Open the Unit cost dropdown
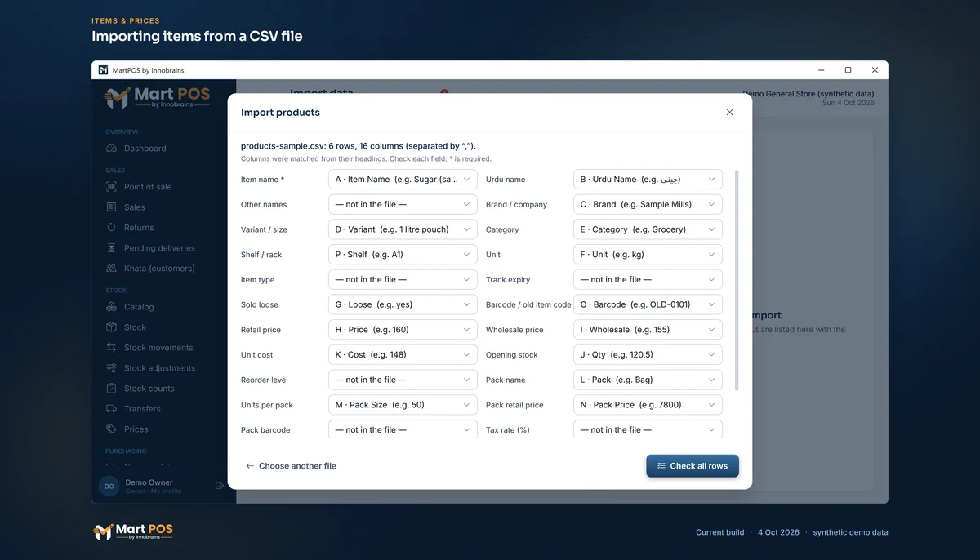 click(403, 355)
